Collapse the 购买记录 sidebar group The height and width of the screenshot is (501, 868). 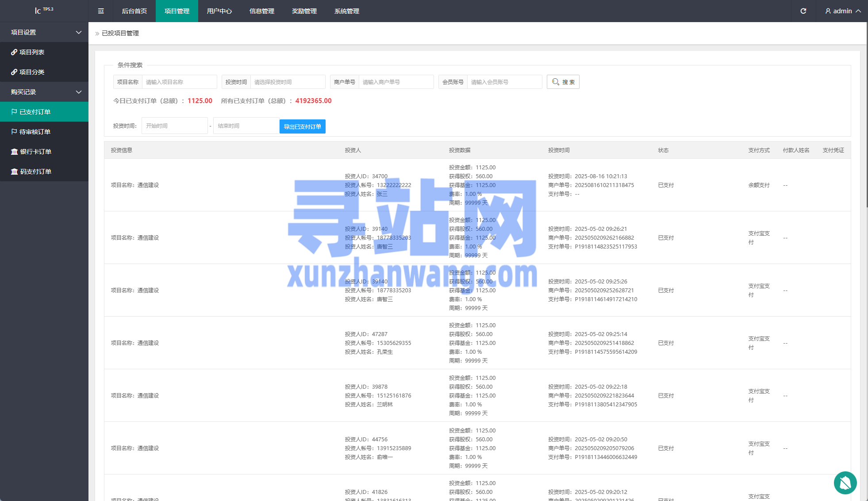44,92
